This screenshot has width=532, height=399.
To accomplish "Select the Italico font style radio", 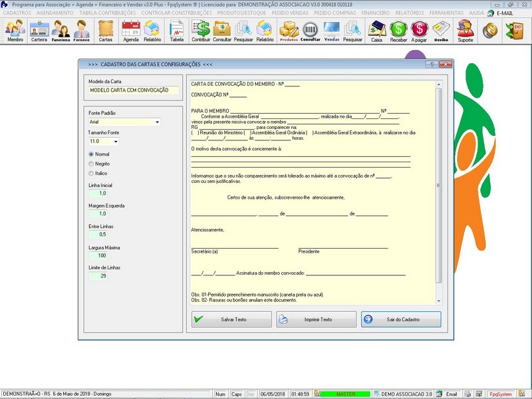I will coord(91,173).
